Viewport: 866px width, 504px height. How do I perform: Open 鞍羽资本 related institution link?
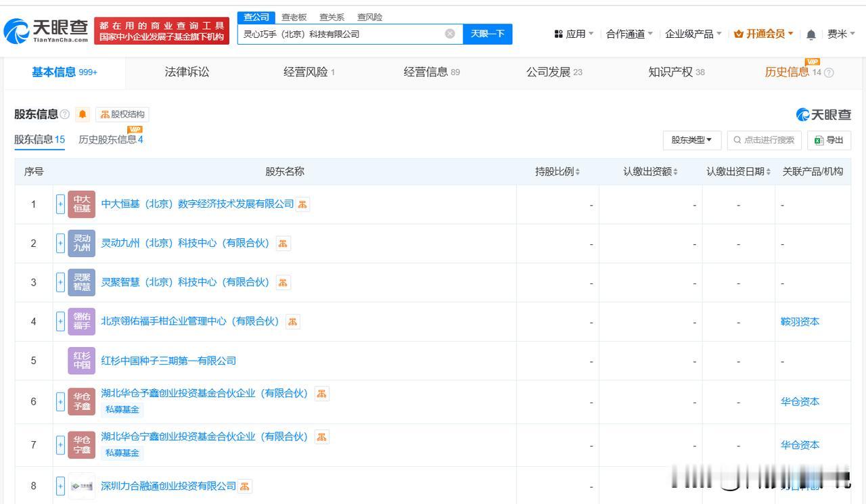pos(800,321)
